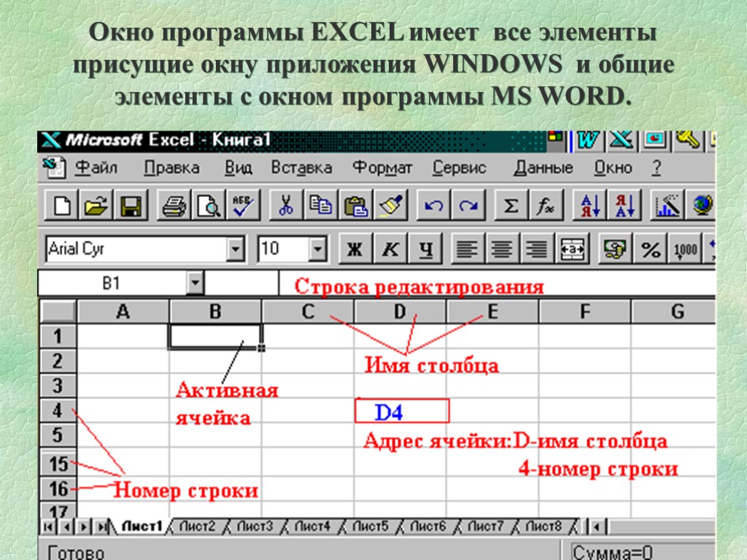Open the Вид menu
The image size is (747, 560).
[239, 168]
